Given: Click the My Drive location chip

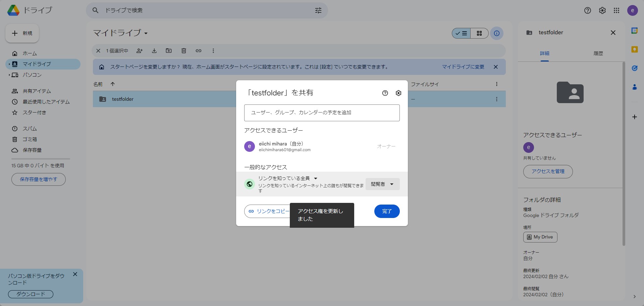Looking at the screenshot, I should click(540, 237).
